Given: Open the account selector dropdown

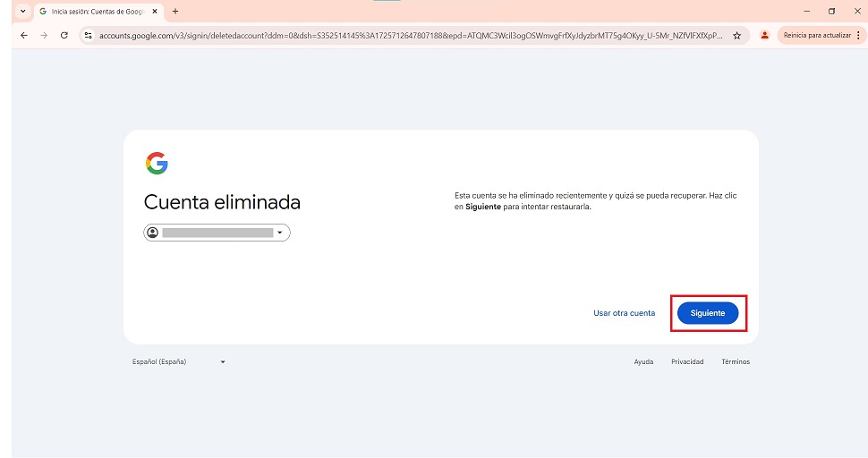Looking at the screenshot, I should (217, 233).
